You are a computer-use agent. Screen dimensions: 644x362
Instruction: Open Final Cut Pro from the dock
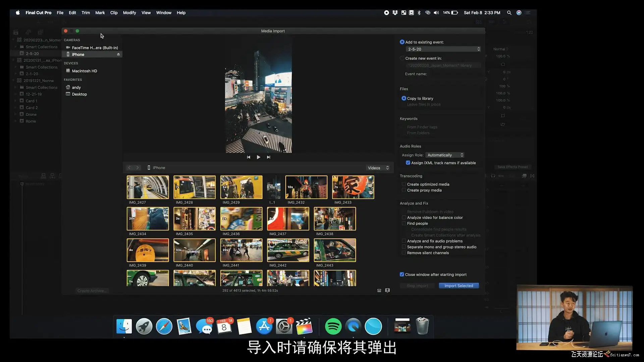304,326
